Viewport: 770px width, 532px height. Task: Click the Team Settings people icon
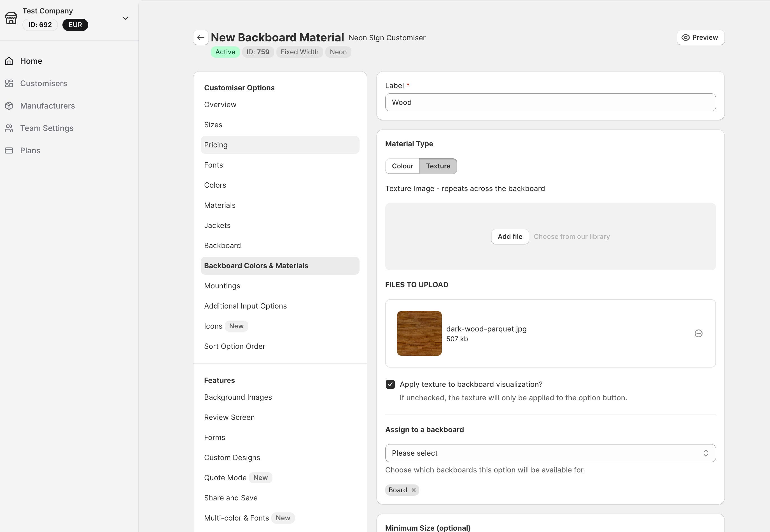[x=9, y=128]
